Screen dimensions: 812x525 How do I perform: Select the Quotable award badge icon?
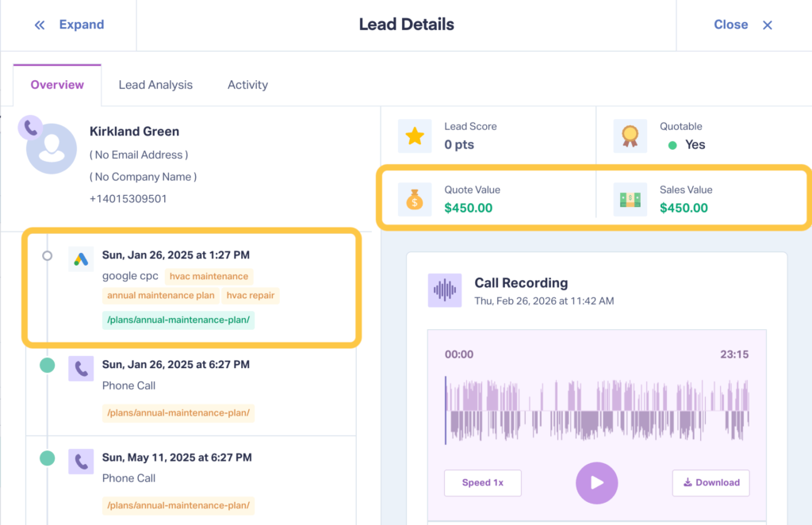tap(630, 135)
